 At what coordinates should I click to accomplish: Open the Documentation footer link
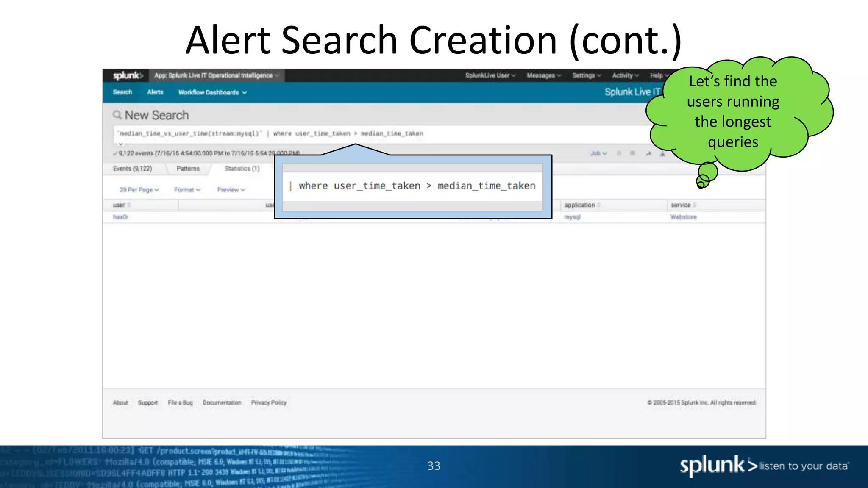[x=222, y=402]
